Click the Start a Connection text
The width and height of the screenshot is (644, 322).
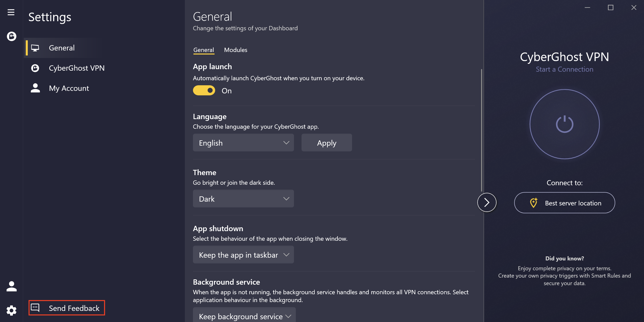pos(564,69)
